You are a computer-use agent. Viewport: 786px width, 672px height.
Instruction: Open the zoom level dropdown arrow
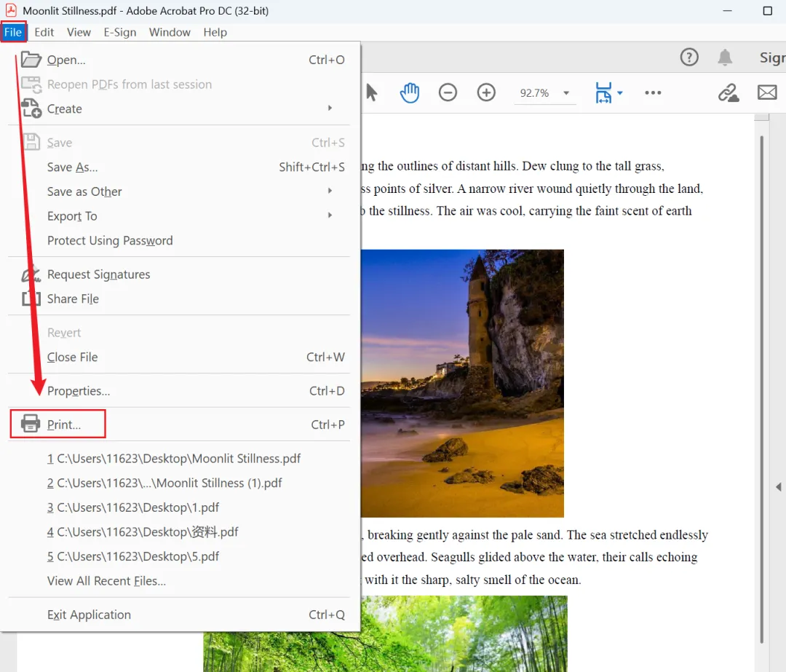tap(566, 93)
